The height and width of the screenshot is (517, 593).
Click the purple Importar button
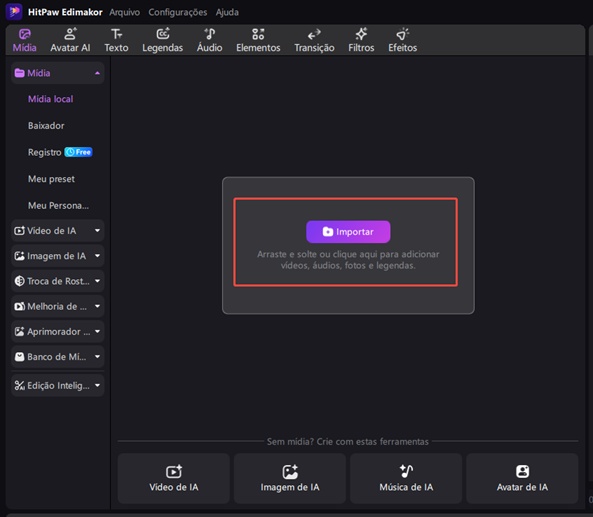348,231
